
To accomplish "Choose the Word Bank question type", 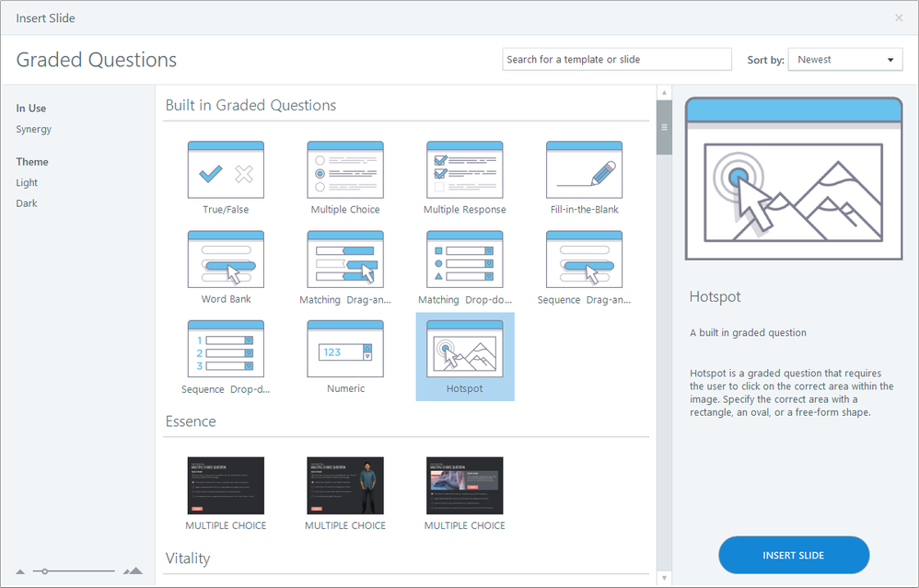I will tap(226, 259).
